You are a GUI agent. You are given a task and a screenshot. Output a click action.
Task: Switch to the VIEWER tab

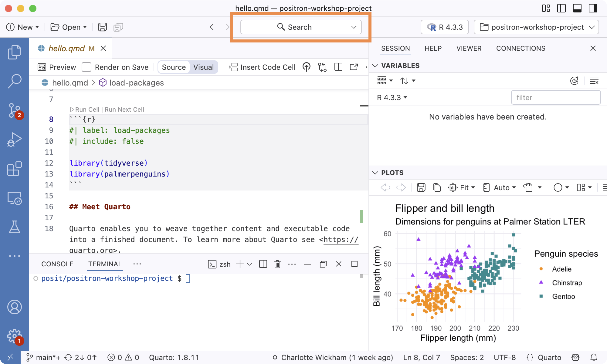point(469,48)
